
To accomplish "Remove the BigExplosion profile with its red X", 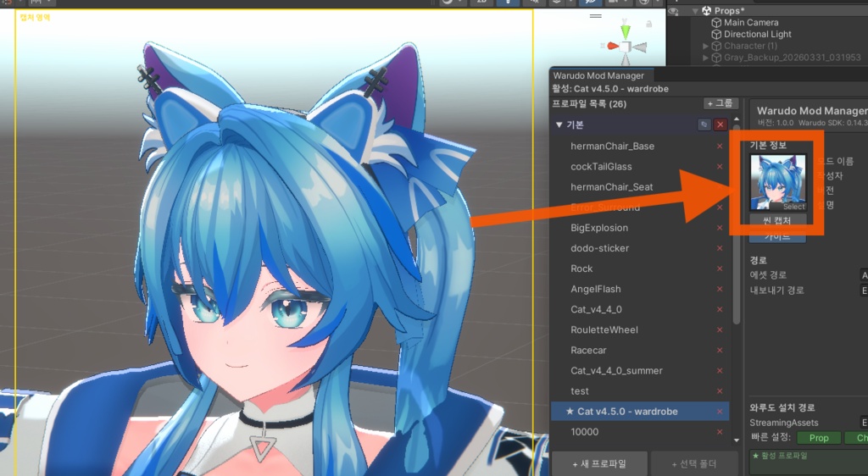I will (x=720, y=228).
